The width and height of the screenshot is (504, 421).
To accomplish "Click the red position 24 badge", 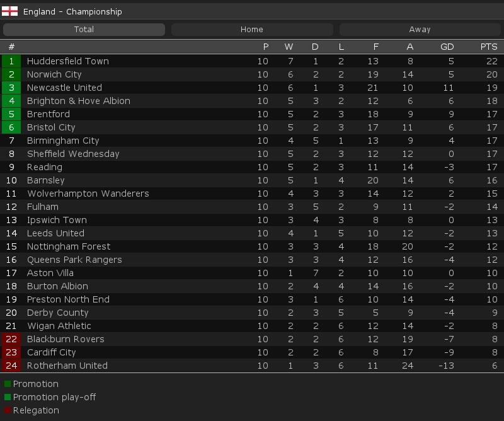I will 11,366.
